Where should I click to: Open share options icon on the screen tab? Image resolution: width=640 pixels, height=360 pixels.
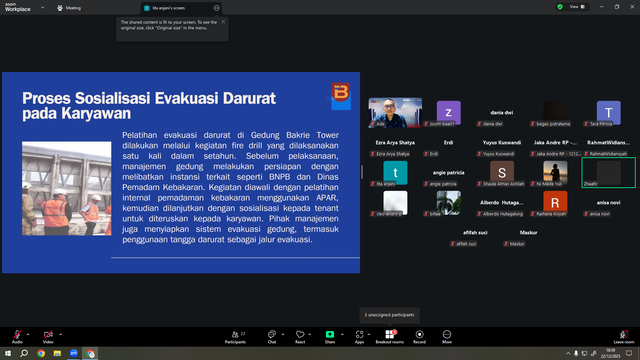pyautogui.click(x=216, y=8)
